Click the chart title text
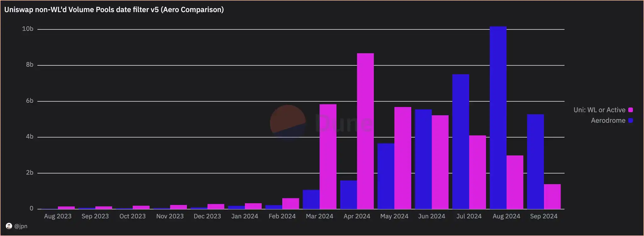This screenshot has width=644, height=236. tap(114, 10)
